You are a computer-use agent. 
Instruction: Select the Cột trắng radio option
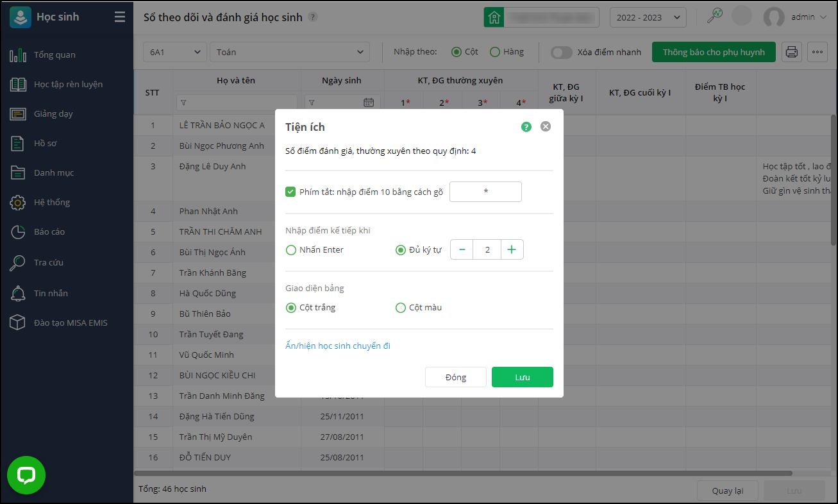point(291,308)
